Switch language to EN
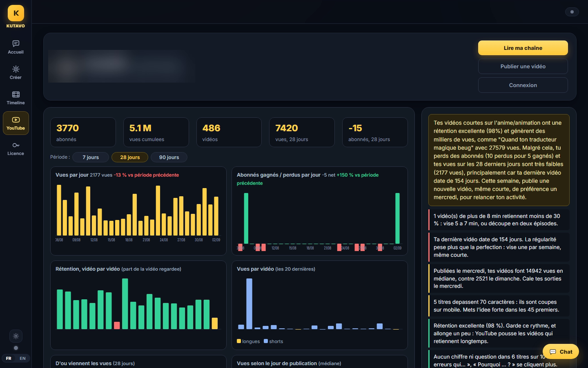The width and height of the screenshot is (588, 368). pos(22,358)
